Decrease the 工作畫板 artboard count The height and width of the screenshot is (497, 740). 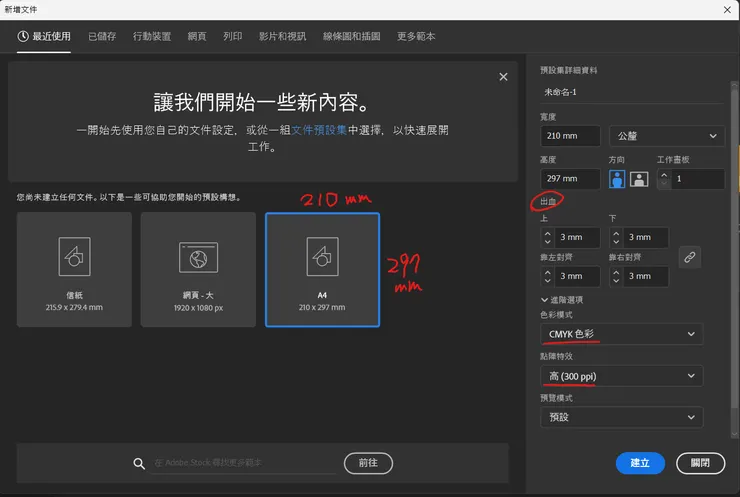tap(664, 183)
